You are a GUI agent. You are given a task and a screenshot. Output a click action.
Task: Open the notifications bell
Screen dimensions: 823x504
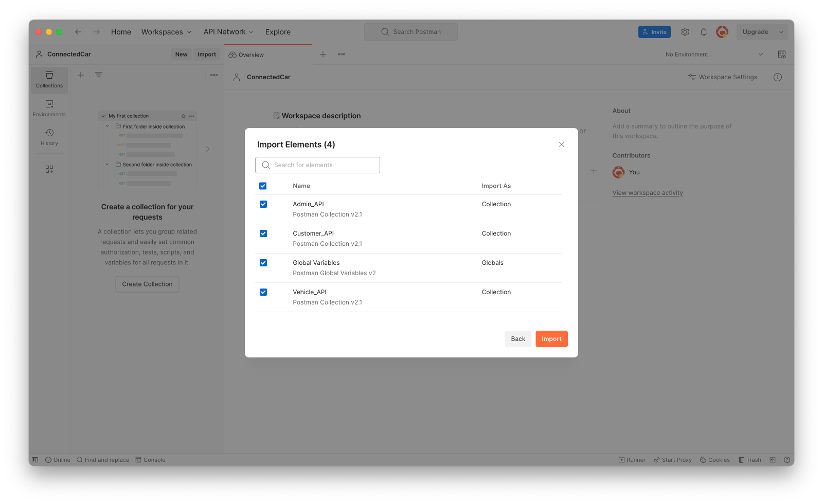(x=704, y=32)
